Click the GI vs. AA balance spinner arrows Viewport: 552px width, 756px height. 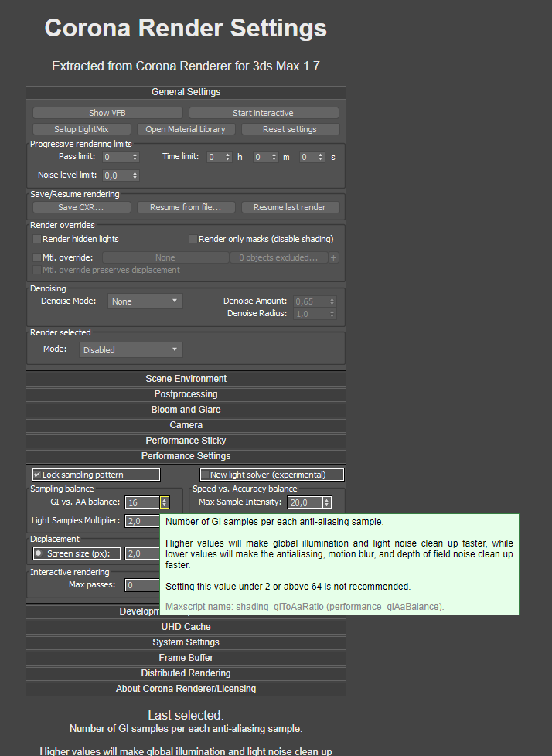(x=165, y=502)
